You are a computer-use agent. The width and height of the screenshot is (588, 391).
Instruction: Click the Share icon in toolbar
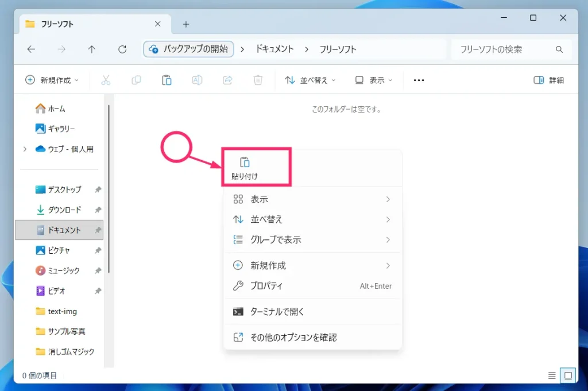(227, 80)
